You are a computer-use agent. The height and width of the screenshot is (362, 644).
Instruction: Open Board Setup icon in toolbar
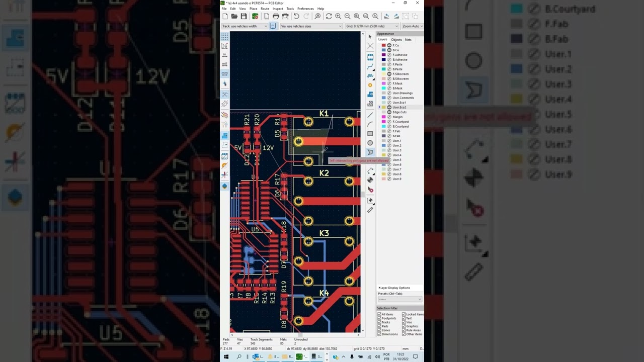(255, 17)
